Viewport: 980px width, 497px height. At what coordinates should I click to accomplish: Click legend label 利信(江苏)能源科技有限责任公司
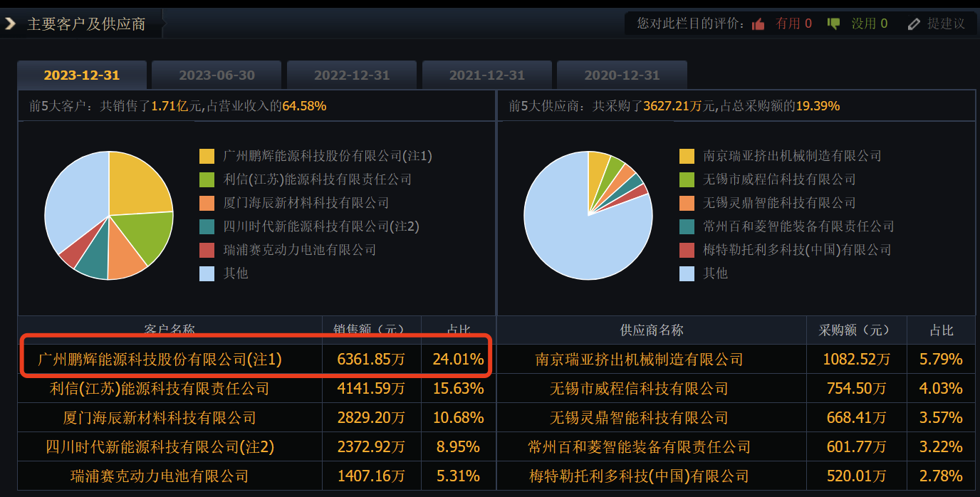tap(317, 179)
